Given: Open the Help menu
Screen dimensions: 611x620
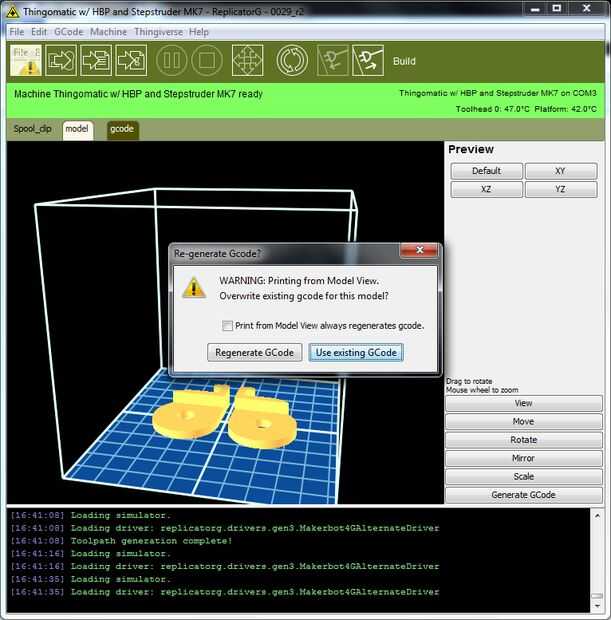Looking at the screenshot, I should pyautogui.click(x=199, y=32).
